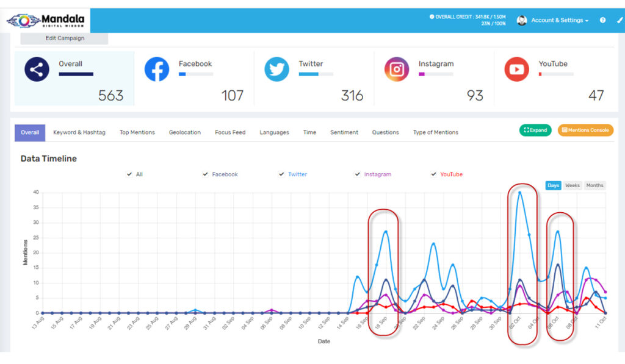Open the Mentions Console button

click(x=585, y=130)
